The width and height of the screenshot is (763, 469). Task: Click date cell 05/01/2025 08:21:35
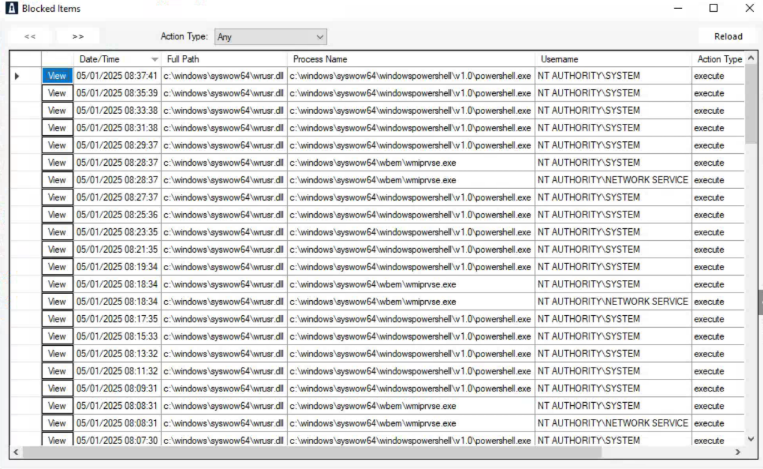117,250
